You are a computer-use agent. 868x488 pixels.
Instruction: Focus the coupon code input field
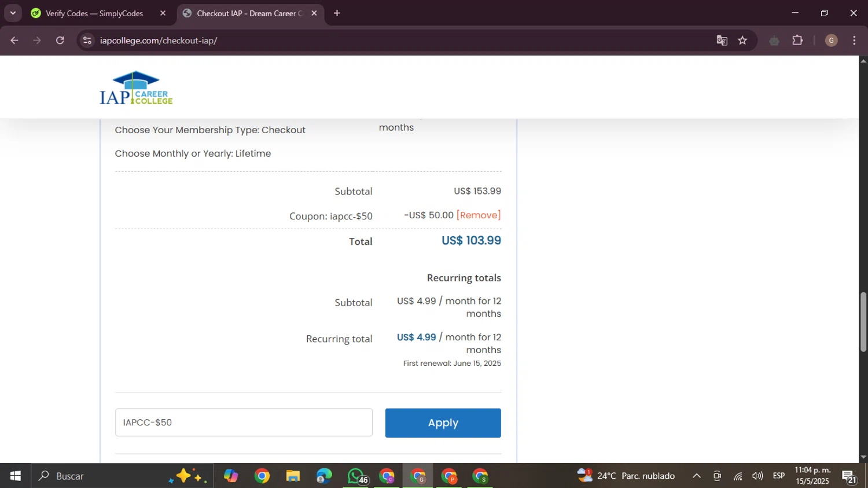coord(244,423)
